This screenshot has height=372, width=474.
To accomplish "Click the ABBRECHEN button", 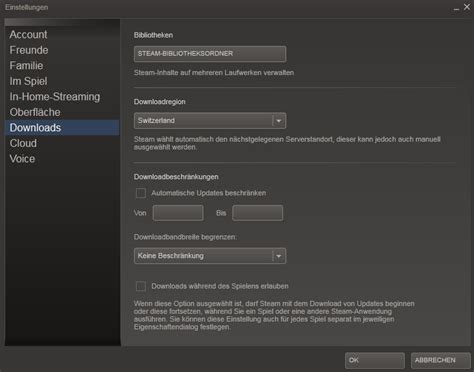I will pos(441,360).
